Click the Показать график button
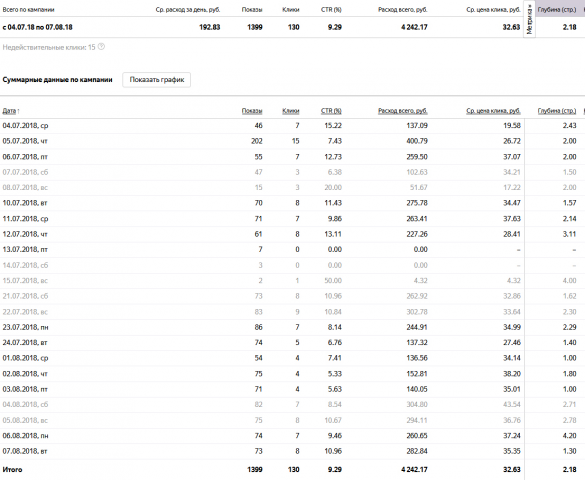The height and width of the screenshot is (480, 585). click(157, 80)
